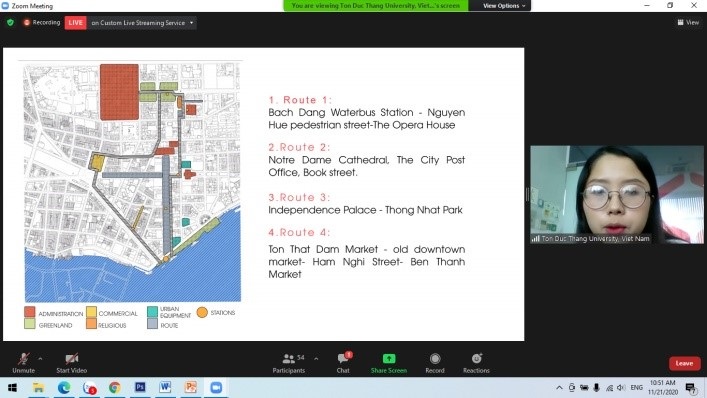Screen dimensions: 707x398
Task: Open the View layout menu
Action: [688, 22]
